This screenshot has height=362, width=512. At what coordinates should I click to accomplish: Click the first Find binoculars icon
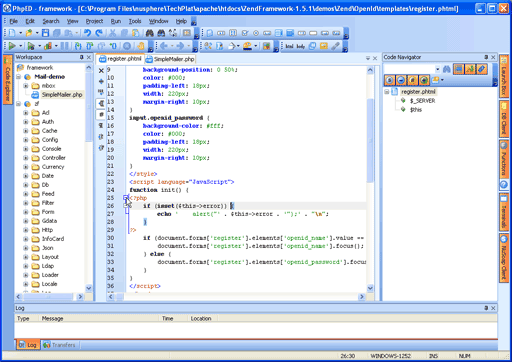[x=149, y=33]
